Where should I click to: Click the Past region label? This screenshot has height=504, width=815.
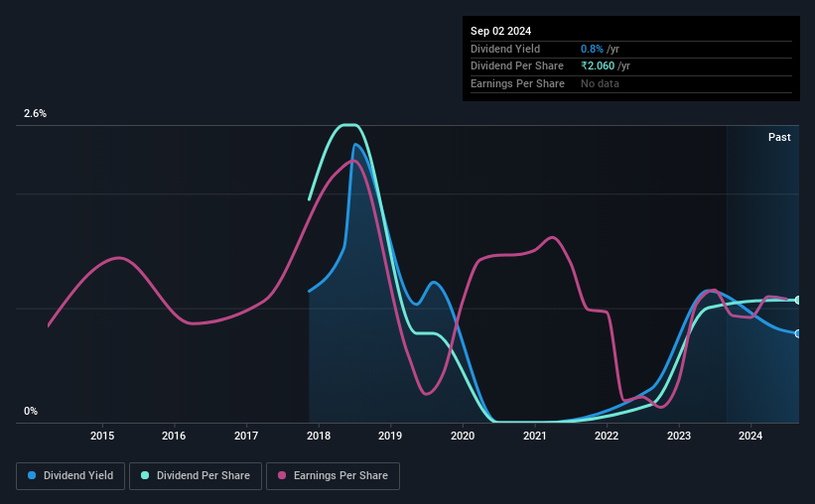click(x=779, y=137)
